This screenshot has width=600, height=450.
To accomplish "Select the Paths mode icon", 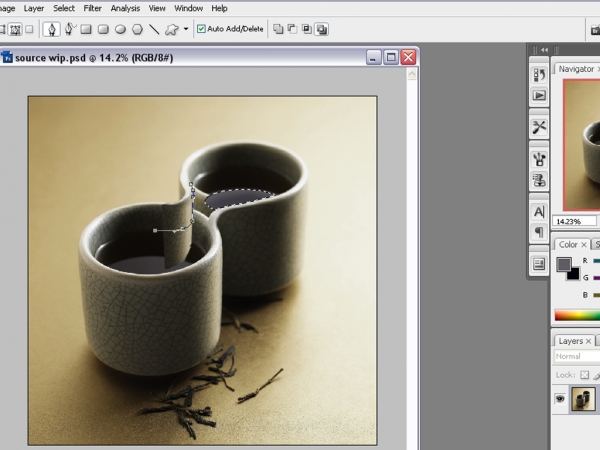I will (15, 29).
